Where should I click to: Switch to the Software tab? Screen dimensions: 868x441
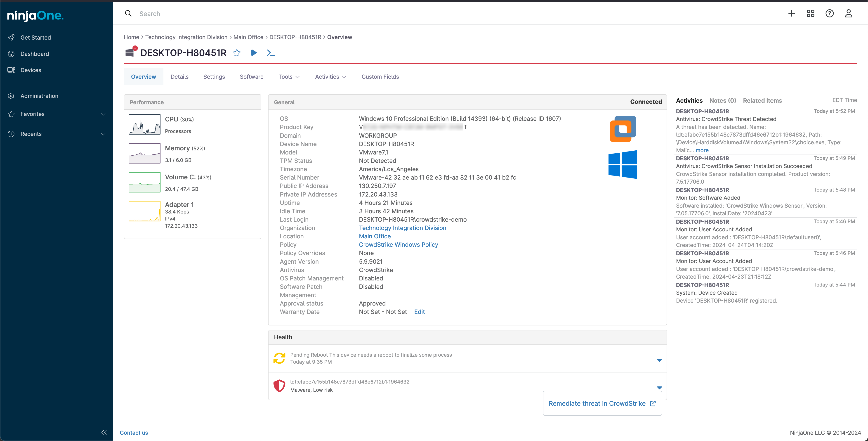coord(251,76)
